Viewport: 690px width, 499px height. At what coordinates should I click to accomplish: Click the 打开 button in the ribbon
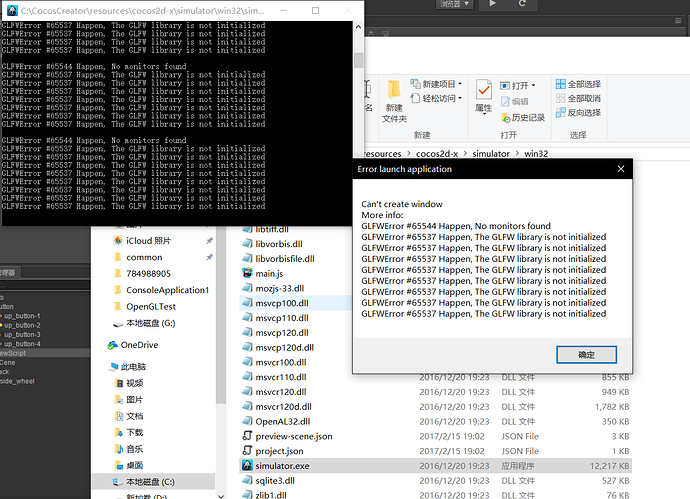(518, 85)
